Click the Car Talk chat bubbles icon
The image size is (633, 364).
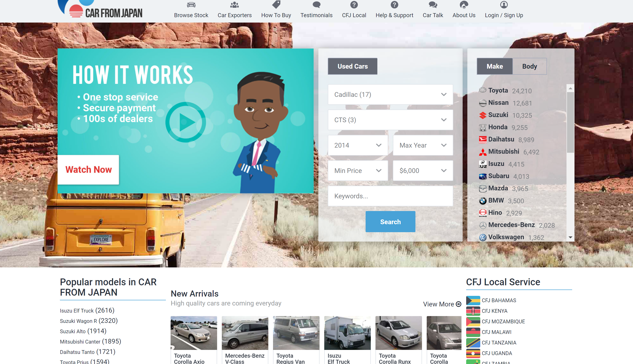pyautogui.click(x=433, y=5)
